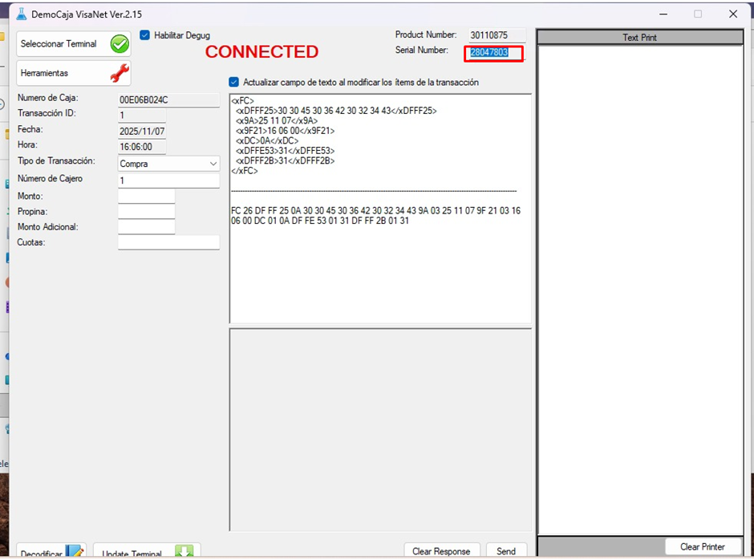The height and width of the screenshot is (560, 754).
Task: Minimize the DemoCaja VisaNet window
Action: (x=663, y=14)
